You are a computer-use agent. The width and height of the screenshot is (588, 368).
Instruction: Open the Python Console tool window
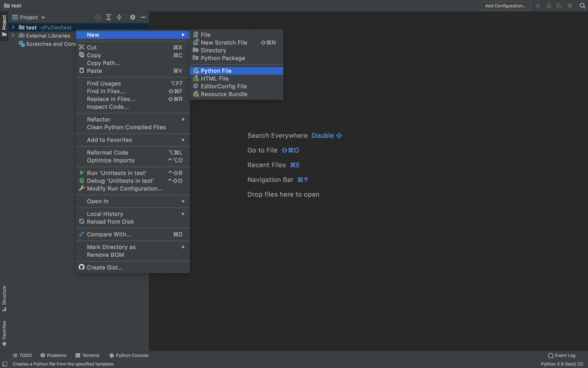coord(129,355)
